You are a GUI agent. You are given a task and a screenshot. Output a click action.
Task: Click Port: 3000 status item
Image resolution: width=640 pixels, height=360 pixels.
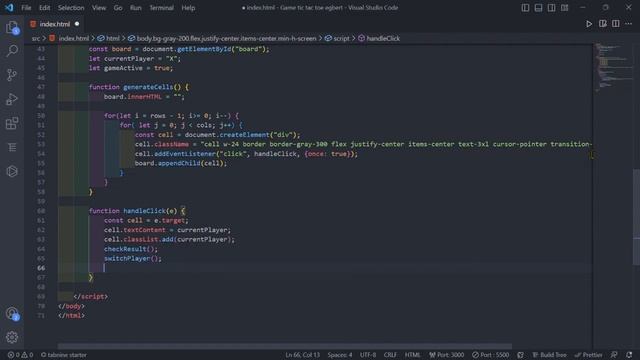click(x=446, y=355)
